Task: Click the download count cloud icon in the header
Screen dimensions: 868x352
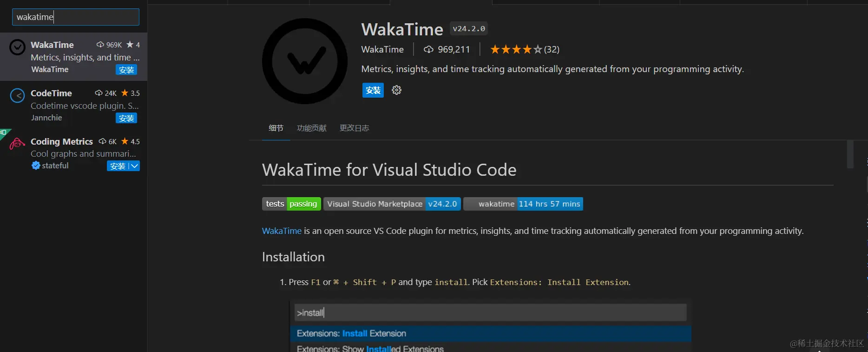Action: pos(428,49)
